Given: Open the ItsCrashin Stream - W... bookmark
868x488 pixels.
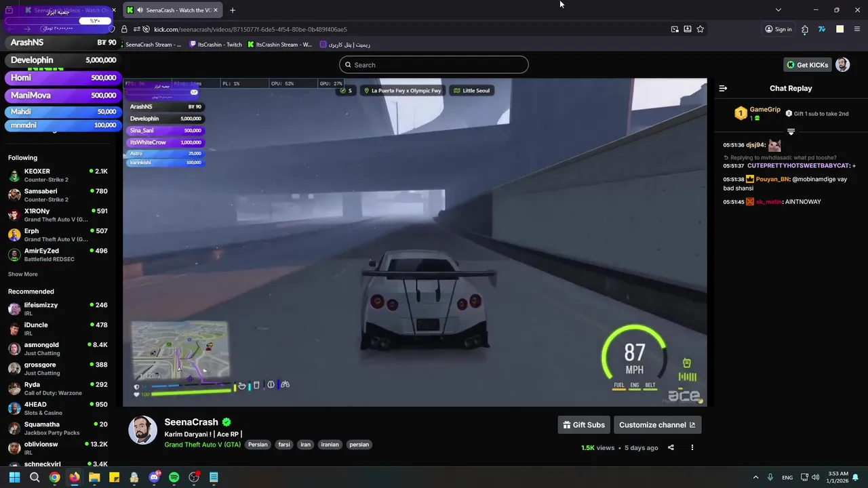Looking at the screenshot, I should (279, 45).
